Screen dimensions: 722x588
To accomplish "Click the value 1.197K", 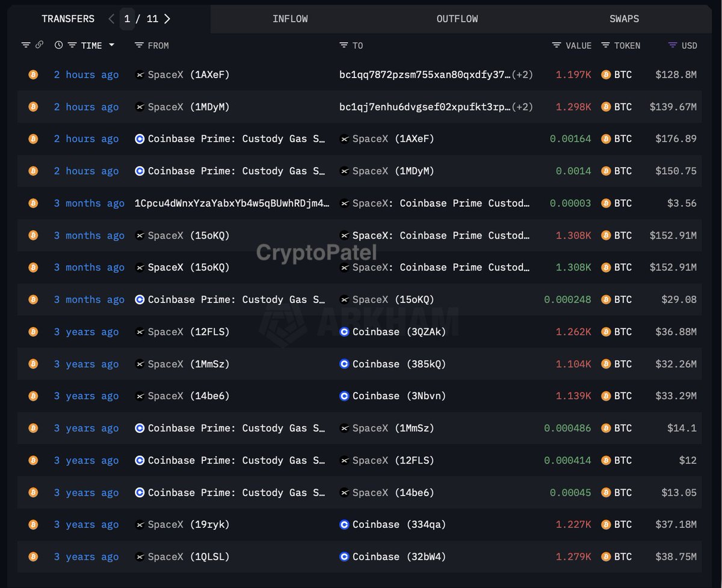I will [x=573, y=75].
